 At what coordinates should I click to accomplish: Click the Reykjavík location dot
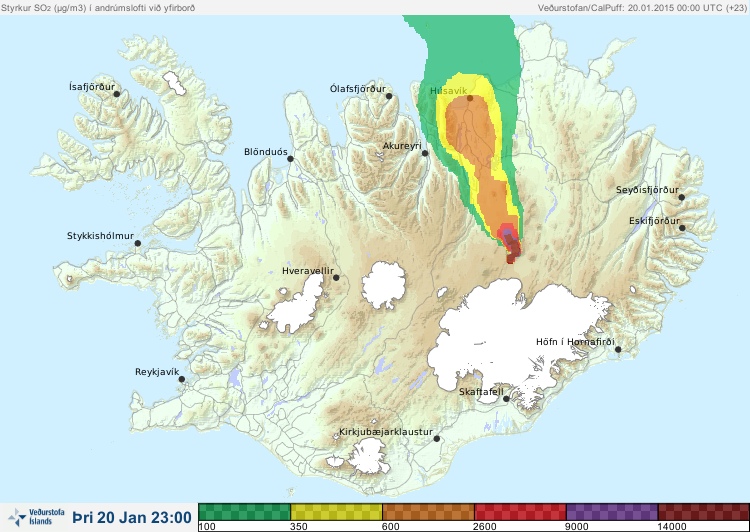(182, 379)
